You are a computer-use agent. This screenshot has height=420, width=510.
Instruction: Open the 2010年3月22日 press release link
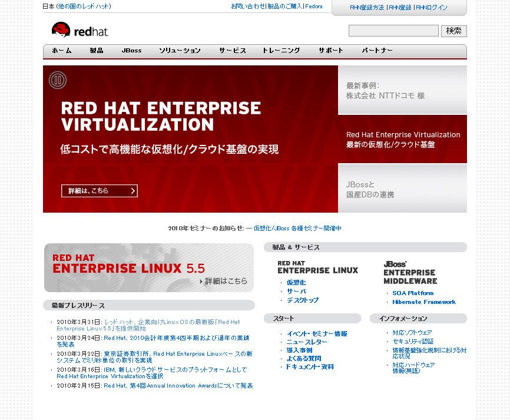click(154, 357)
